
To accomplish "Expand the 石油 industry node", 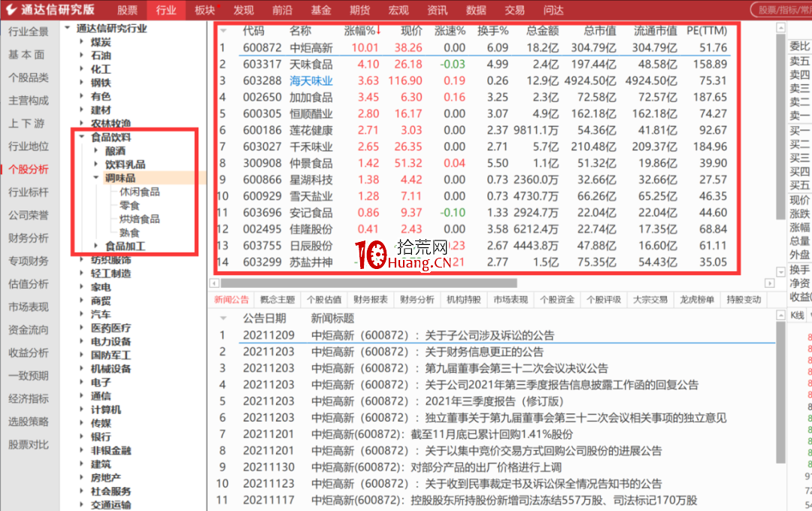I will point(81,56).
